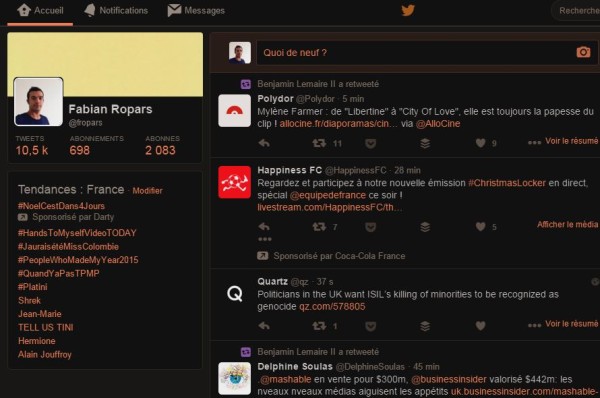This screenshot has height=398, width=600.
Task: Open the Messages tab
Action: [196, 10]
